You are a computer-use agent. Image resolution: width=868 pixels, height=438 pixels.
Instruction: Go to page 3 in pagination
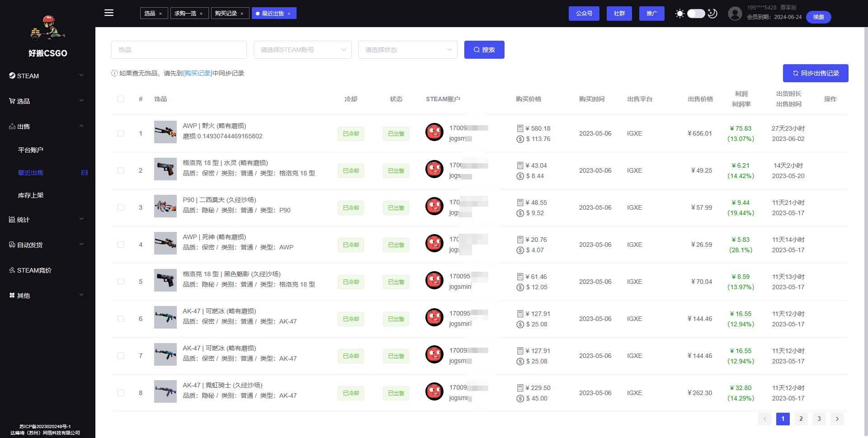pyautogui.click(x=819, y=419)
